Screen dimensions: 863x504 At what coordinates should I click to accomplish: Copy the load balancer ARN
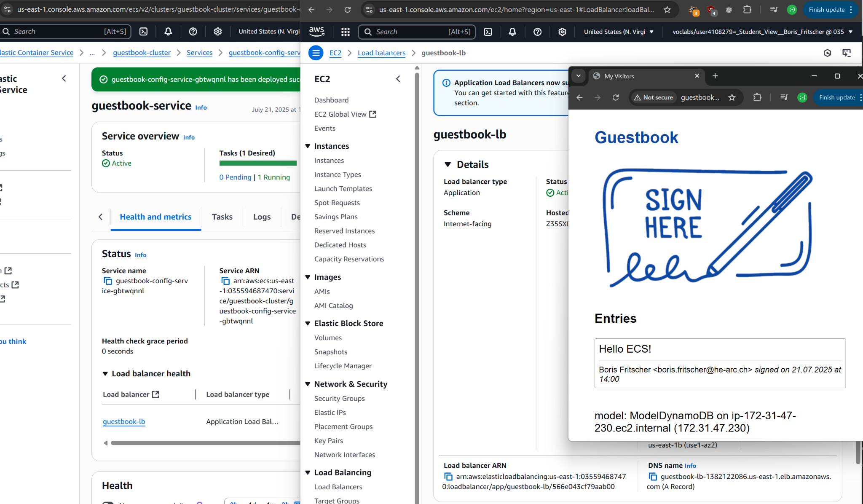[448, 477]
